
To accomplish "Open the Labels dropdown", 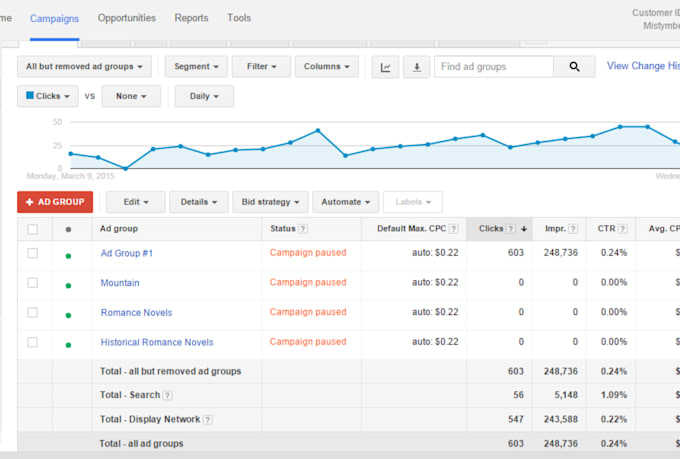I will click(413, 202).
